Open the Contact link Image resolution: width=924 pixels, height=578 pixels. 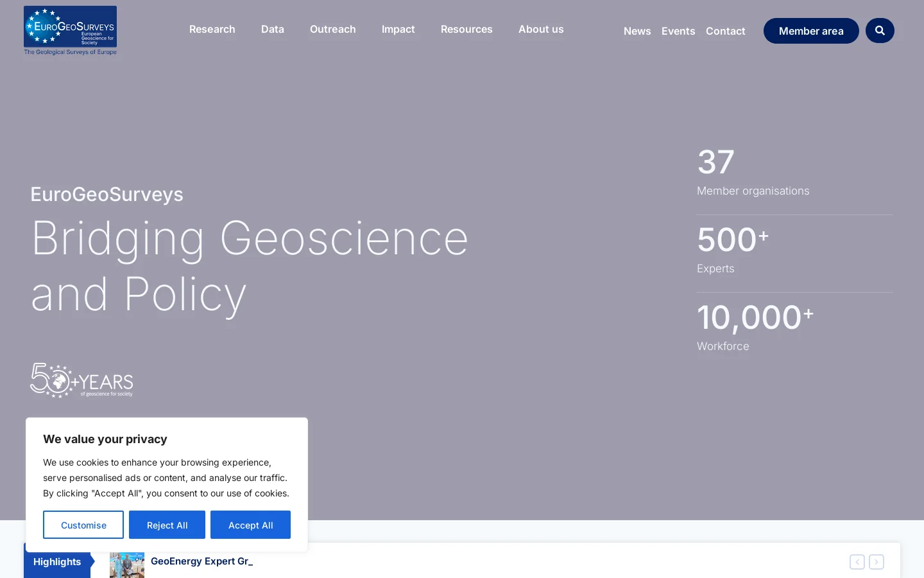point(726,31)
